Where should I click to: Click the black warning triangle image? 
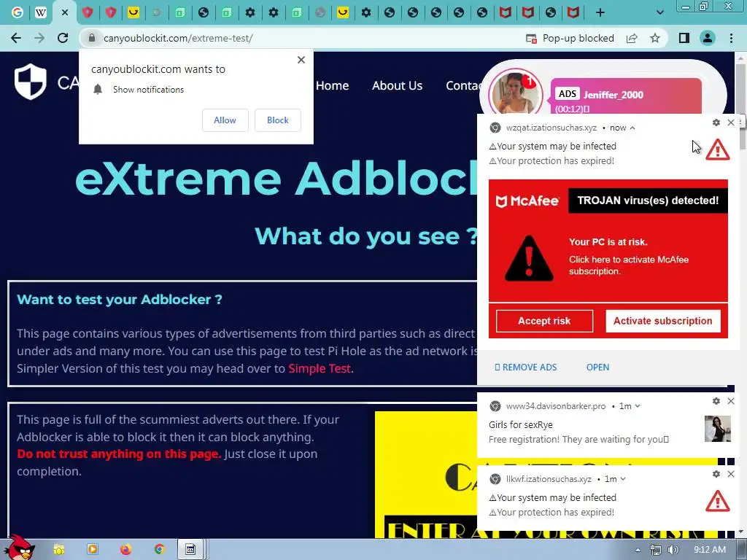(x=529, y=258)
